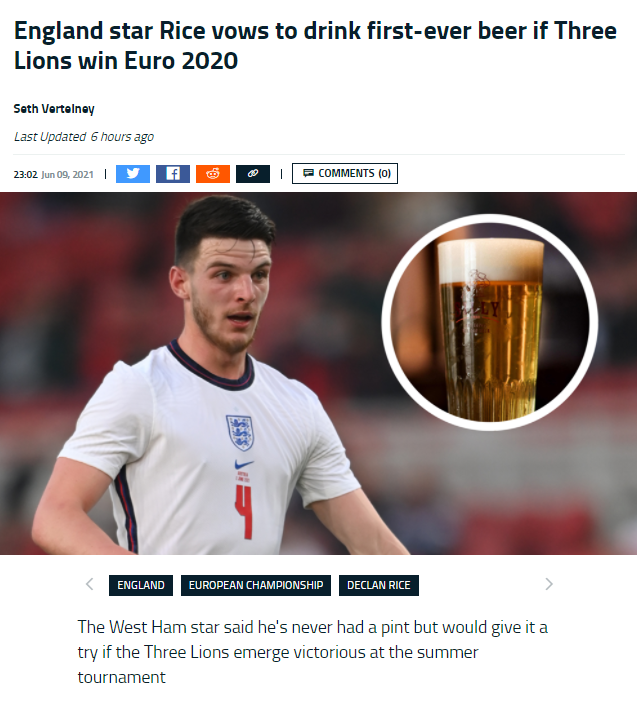This screenshot has height=711, width=637.
Task: Copy the article link with chain icon
Action: [253, 174]
